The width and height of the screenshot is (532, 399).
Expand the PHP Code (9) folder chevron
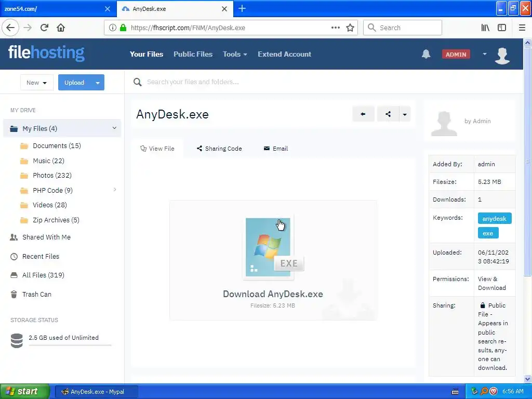[115, 190]
